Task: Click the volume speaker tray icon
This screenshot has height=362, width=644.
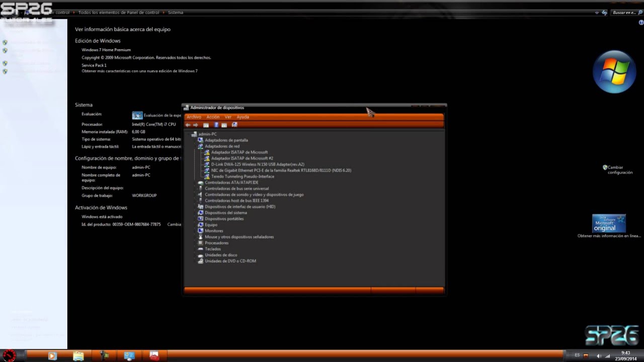Action: [599, 356]
